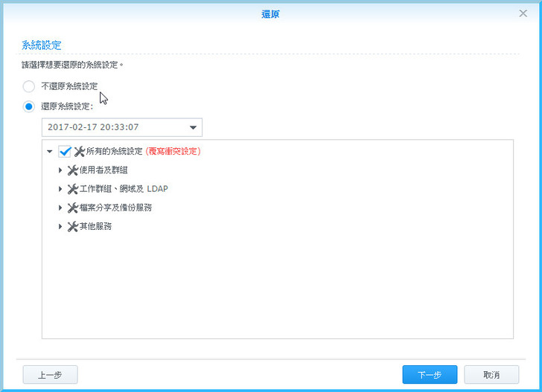Click the red 覆寫衝突設定 text

173,151
